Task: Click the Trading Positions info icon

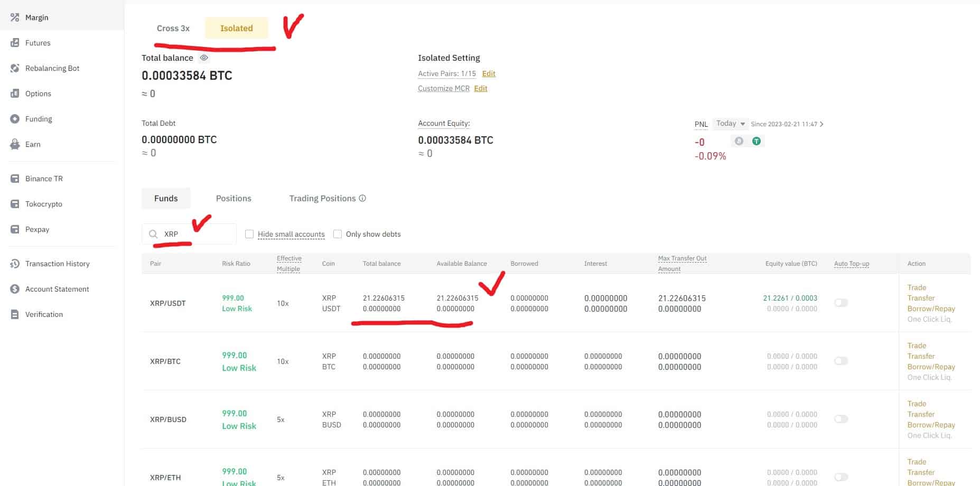Action: (x=362, y=198)
